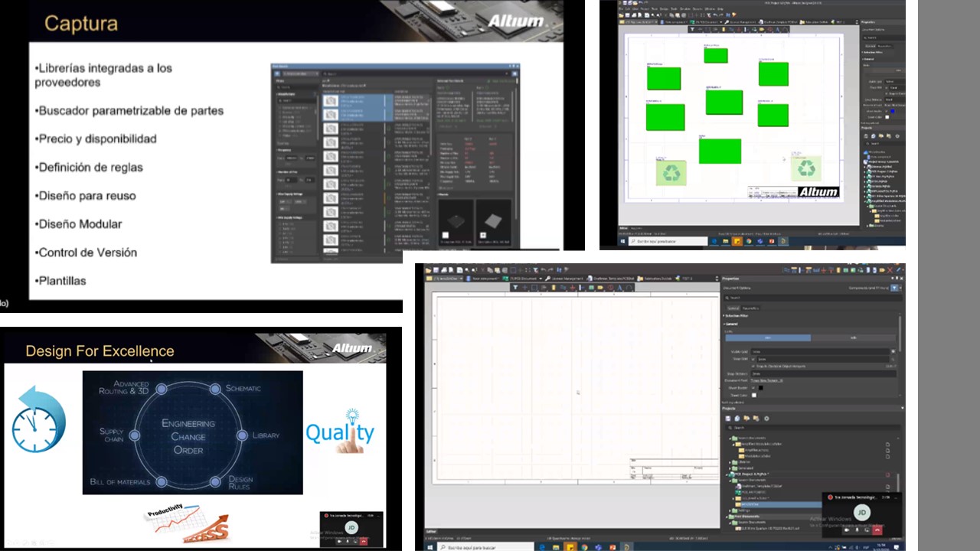This screenshot has width=980, height=551.
Task: PowerPoint icon in blank-sheet window taskbar
Action: 612,547
